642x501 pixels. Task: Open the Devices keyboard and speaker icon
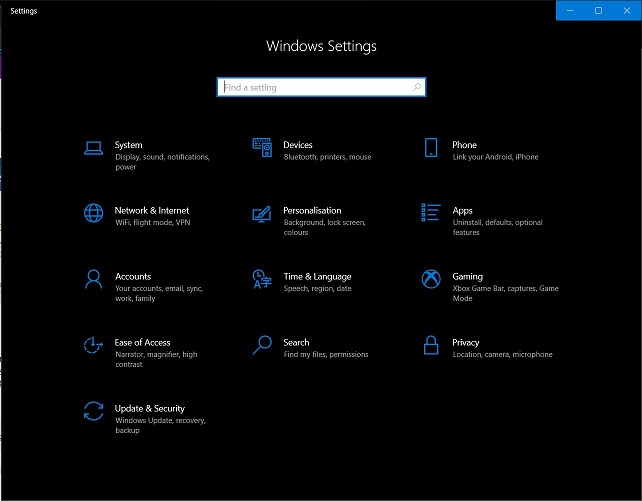click(x=262, y=148)
